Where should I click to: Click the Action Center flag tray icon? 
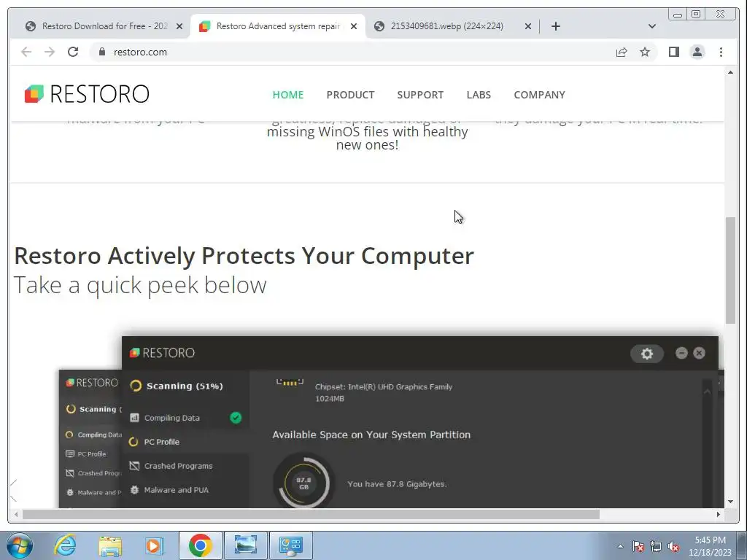(x=638, y=546)
